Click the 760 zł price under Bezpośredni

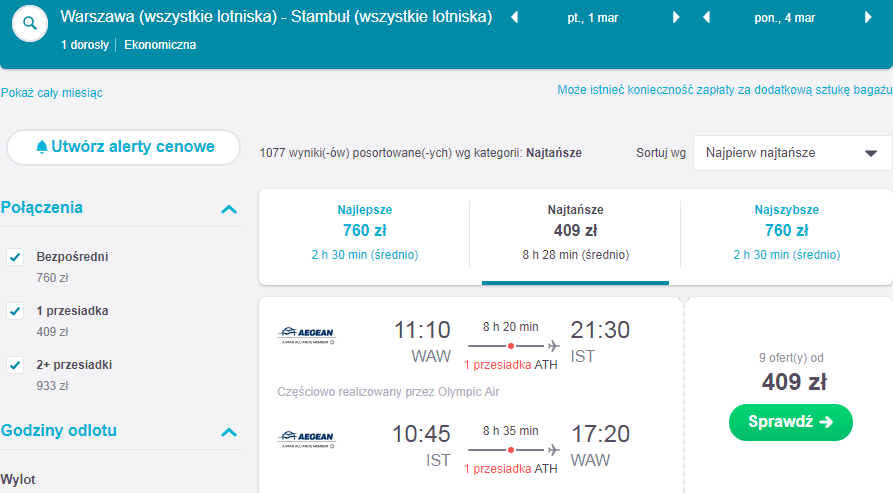[x=52, y=278]
